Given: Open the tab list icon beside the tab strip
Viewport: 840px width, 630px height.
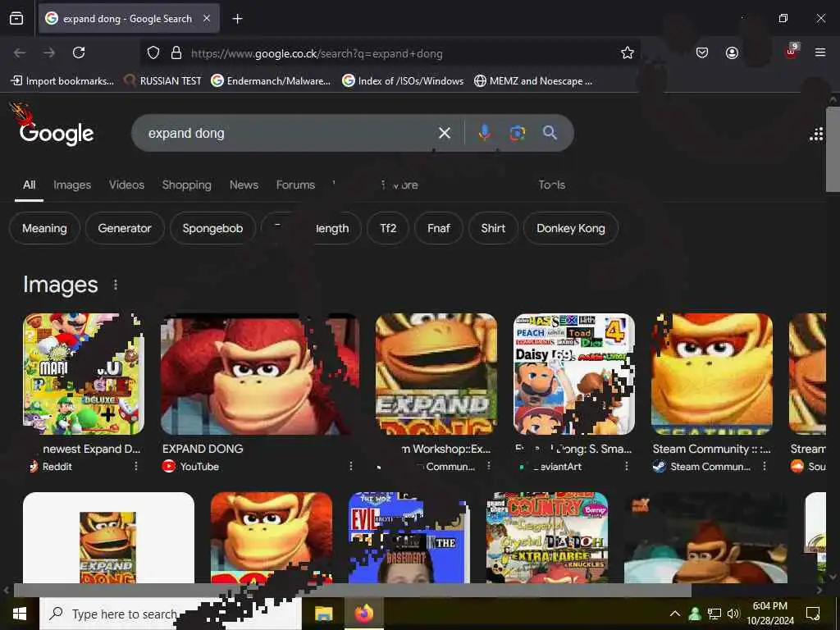Looking at the screenshot, I should pos(16,18).
